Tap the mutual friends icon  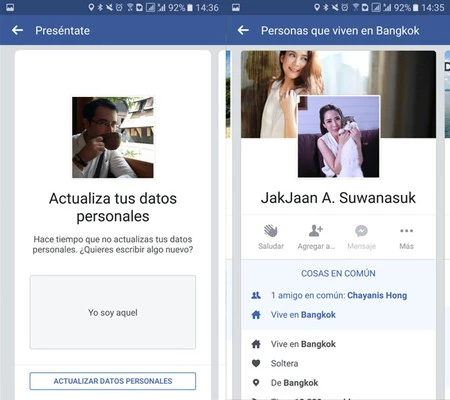pos(256,295)
